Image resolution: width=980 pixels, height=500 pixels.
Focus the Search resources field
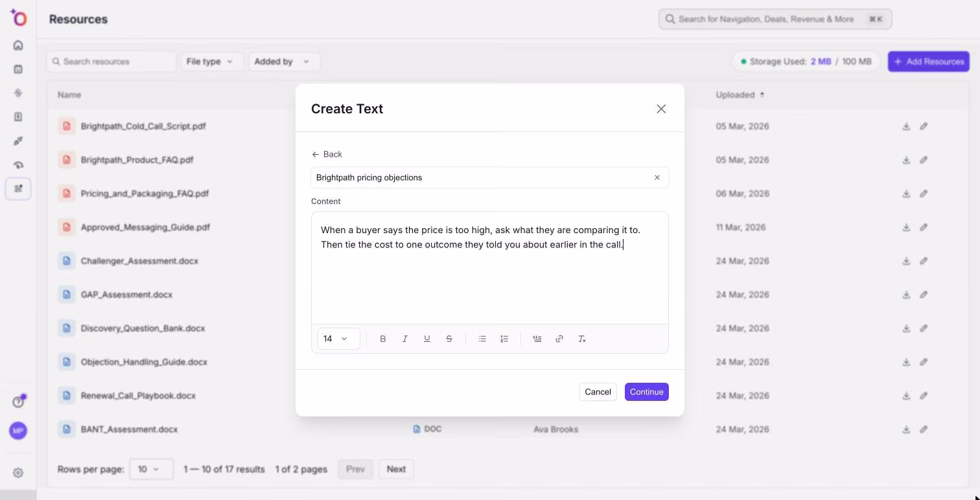(111, 62)
